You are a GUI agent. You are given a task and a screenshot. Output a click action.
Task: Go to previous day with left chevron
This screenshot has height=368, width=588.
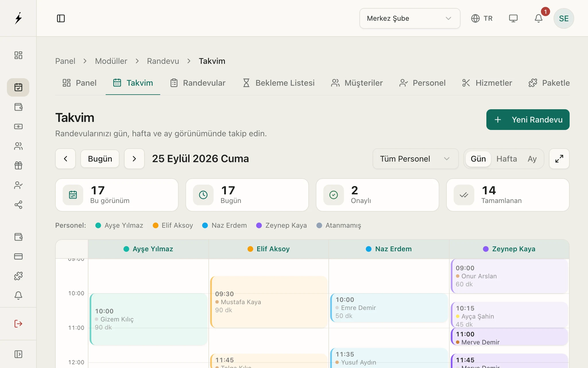tap(65, 159)
